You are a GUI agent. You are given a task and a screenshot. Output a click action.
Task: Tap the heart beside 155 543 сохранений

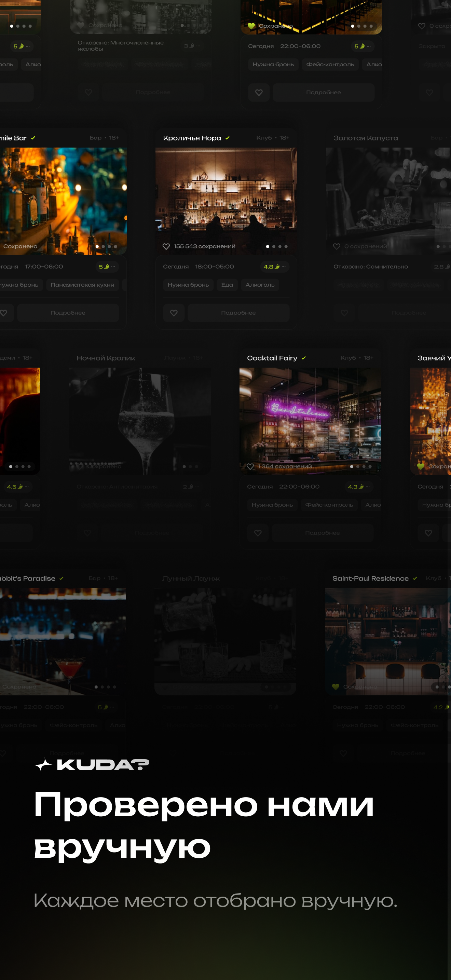click(166, 246)
